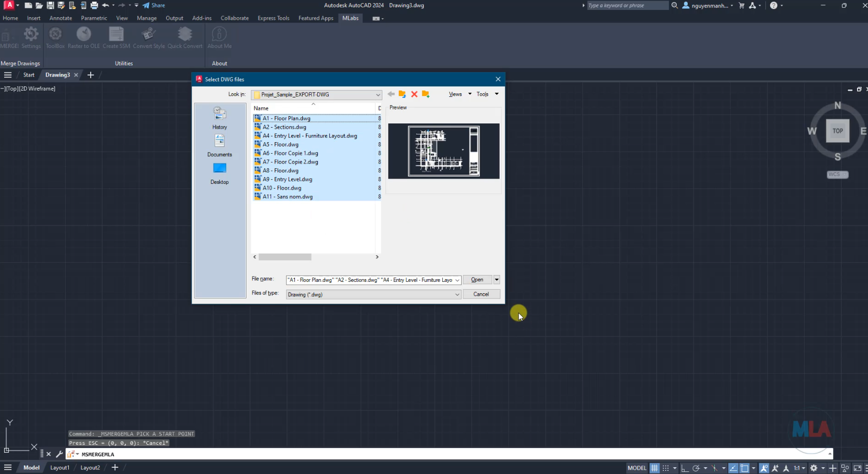
Task: Click the MLabs Settings gear icon
Action: tap(31, 38)
